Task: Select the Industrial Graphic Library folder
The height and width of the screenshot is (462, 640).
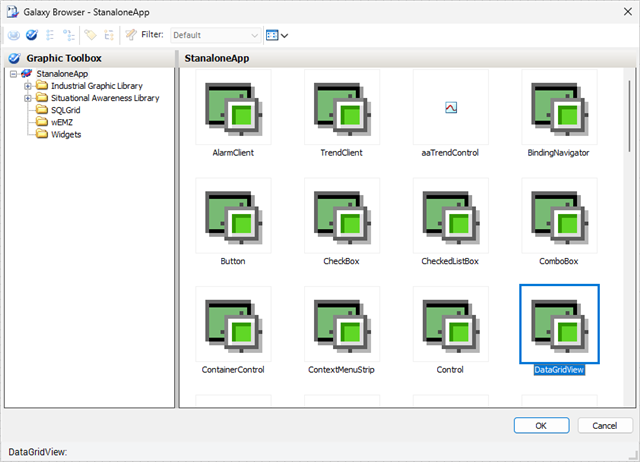Action: tap(97, 86)
